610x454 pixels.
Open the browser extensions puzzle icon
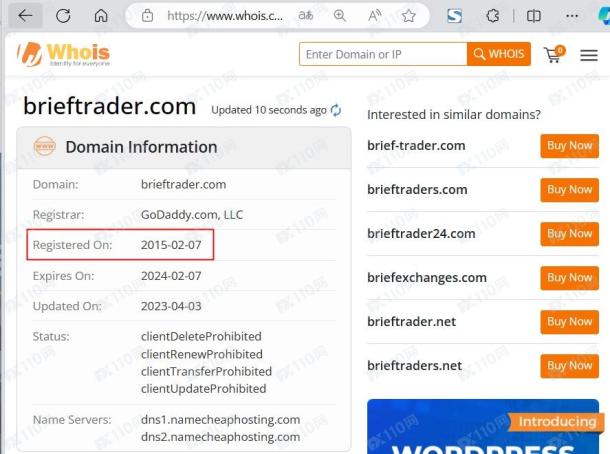coord(493,16)
